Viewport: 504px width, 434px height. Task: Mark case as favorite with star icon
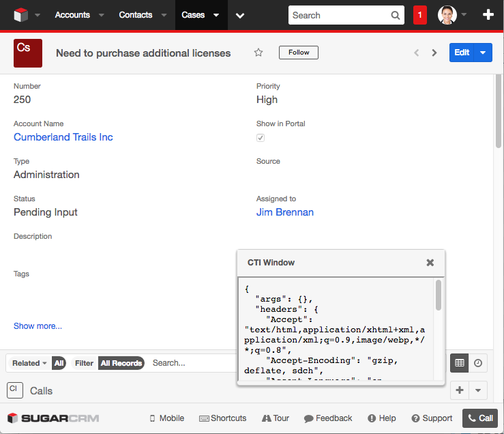click(x=258, y=53)
